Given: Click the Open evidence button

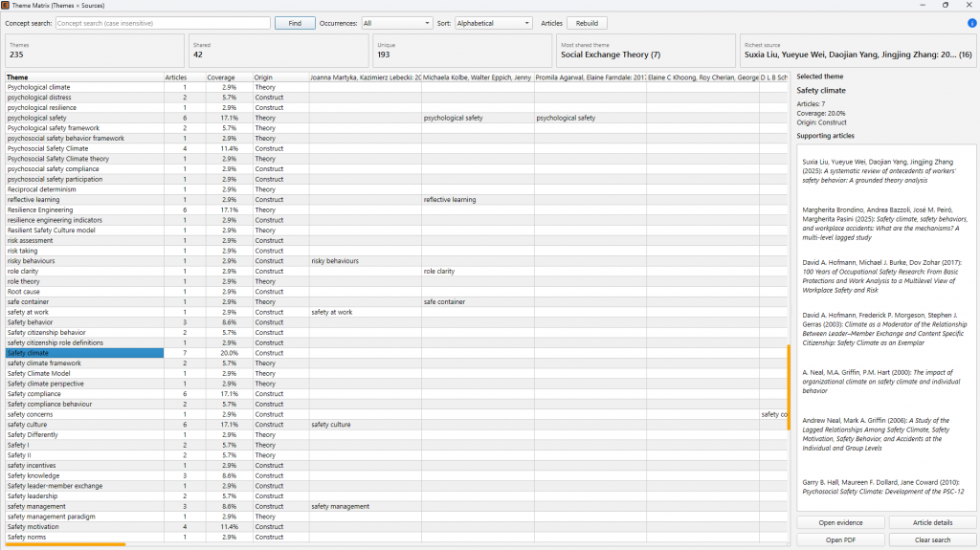Looking at the screenshot, I should pos(840,522).
